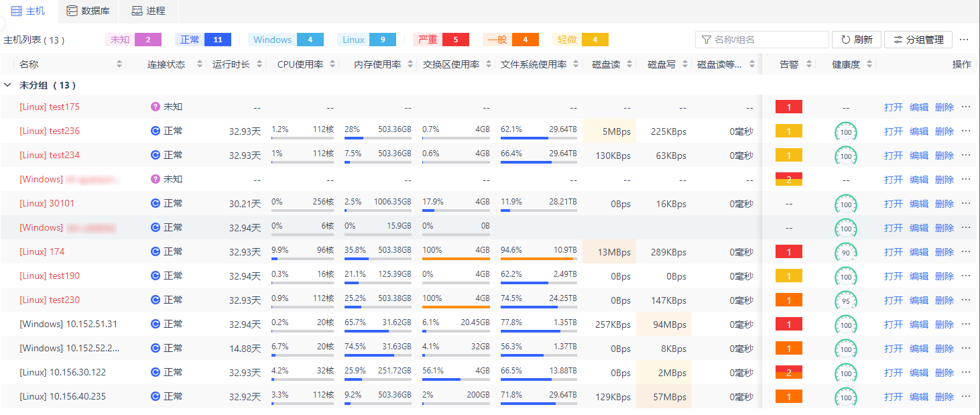
Task: Open more actions for 10.152.51.31 row
Action: point(966,324)
